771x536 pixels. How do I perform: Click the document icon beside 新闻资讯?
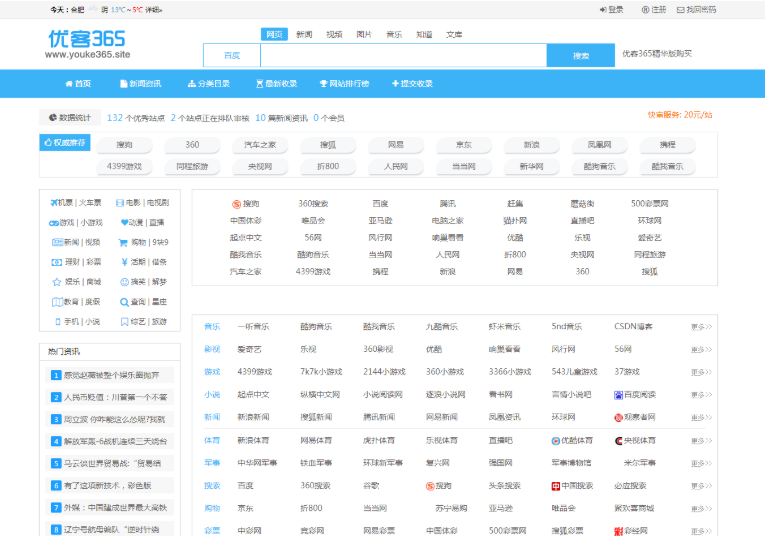124,84
